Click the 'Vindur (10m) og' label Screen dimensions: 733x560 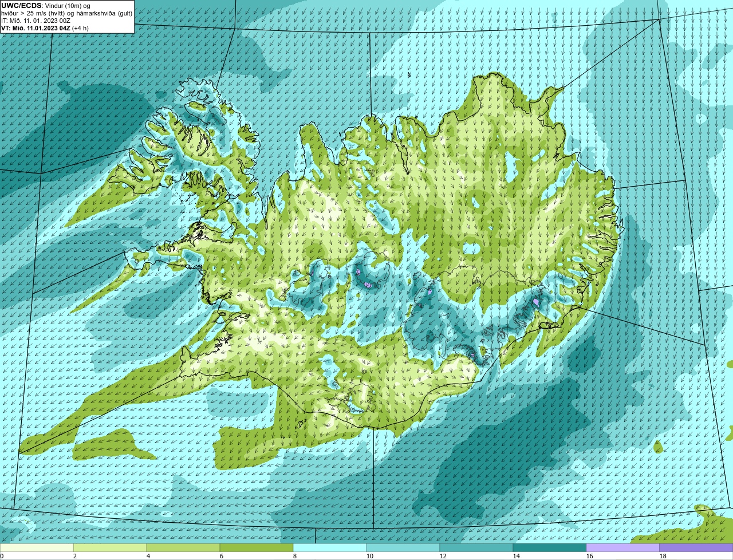(66, 6)
